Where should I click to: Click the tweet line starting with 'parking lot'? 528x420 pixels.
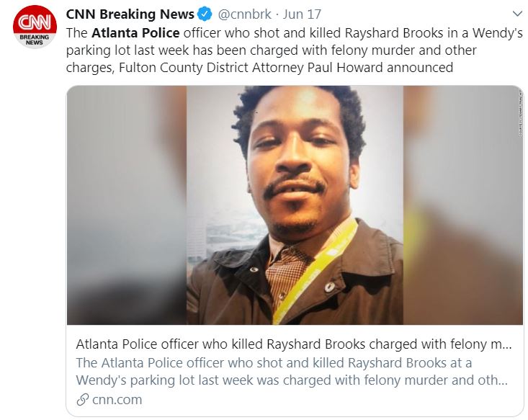pos(271,50)
